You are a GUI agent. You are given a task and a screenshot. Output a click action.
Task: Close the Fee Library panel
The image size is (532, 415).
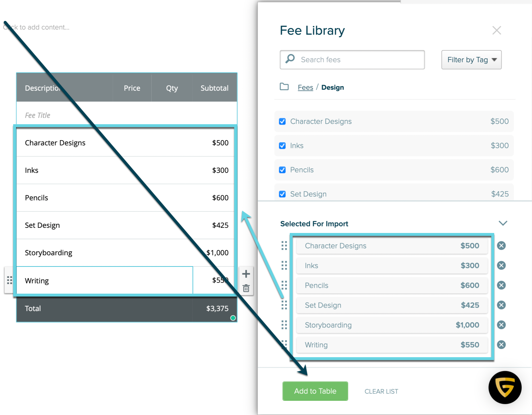pyautogui.click(x=496, y=30)
